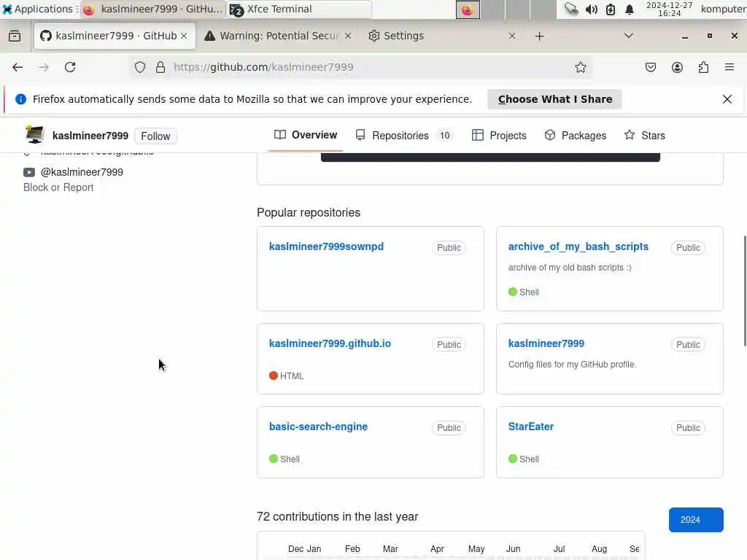747x560 pixels.
Task: Click the browser forward arrow
Action: 44,67
